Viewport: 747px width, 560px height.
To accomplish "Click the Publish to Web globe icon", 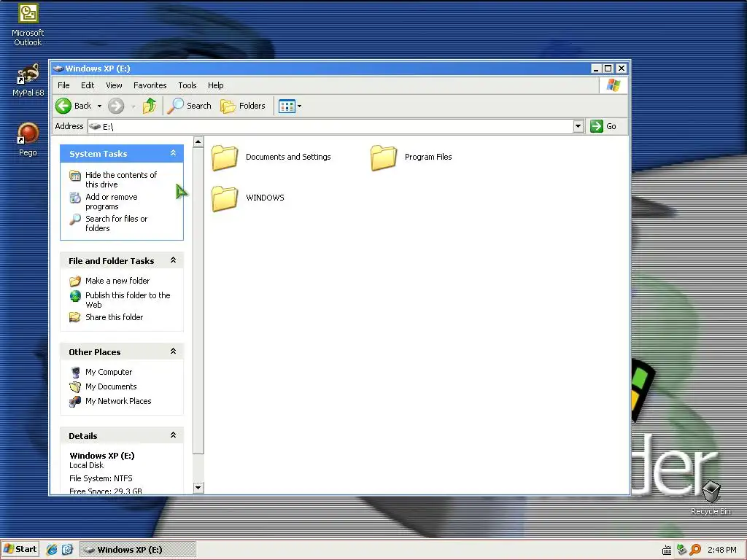I will [x=75, y=296].
